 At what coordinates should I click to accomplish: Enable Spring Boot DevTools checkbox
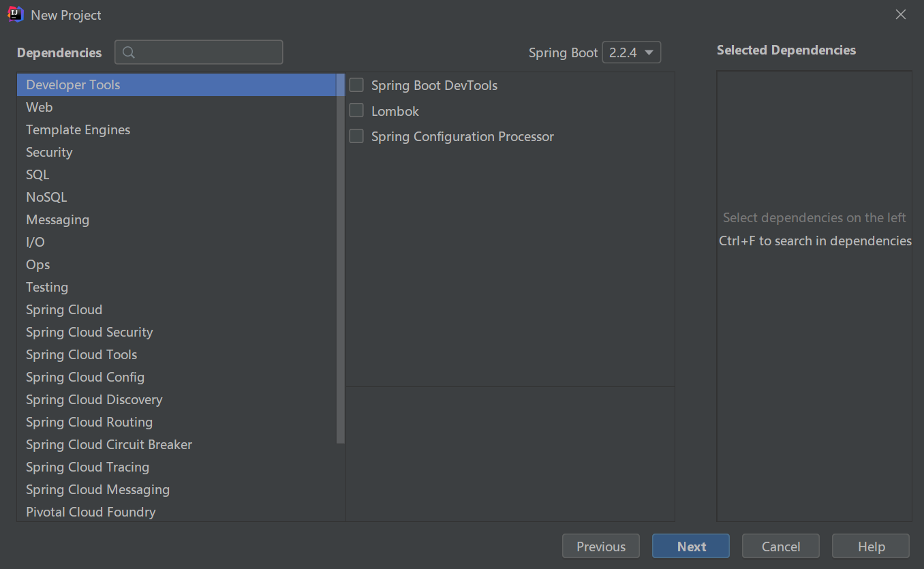coord(356,85)
